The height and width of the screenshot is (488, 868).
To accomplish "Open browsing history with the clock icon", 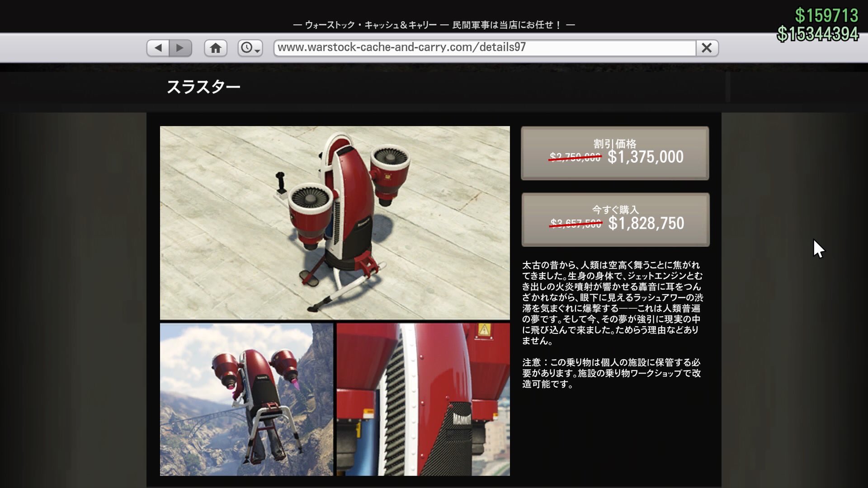I will click(247, 47).
